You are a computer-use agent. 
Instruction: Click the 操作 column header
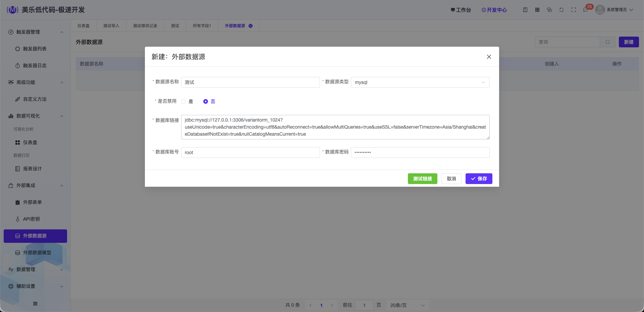click(617, 64)
